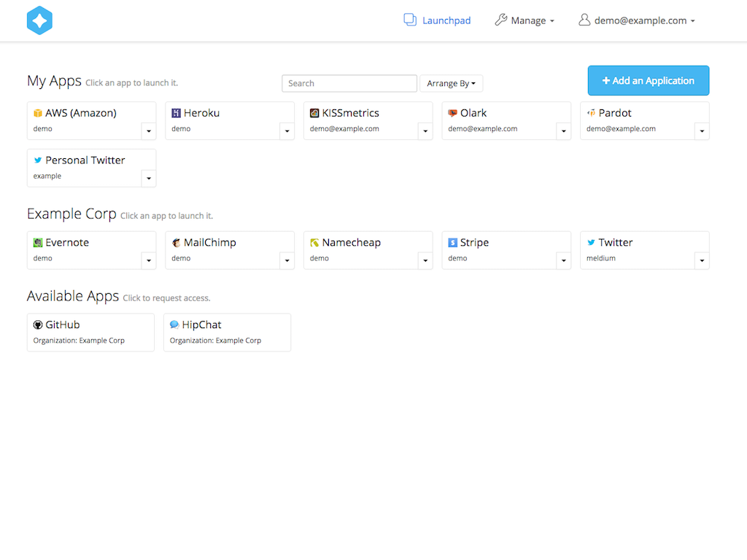Focus the Search input field
Screen dimensions: 747x560
click(349, 84)
